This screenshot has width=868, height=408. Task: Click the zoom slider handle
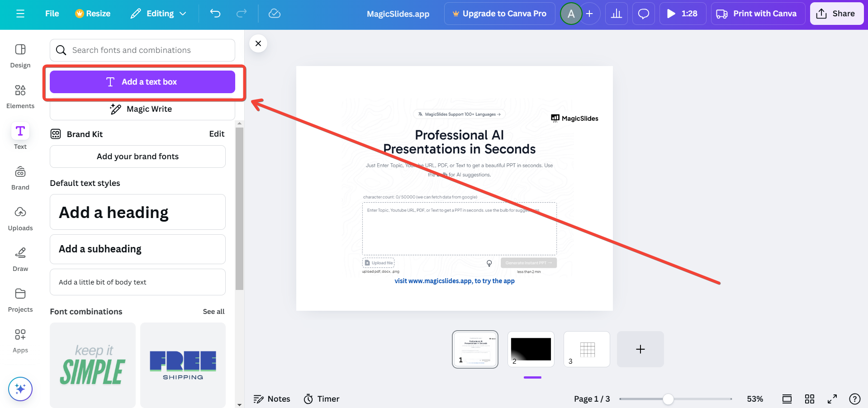point(668,399)
